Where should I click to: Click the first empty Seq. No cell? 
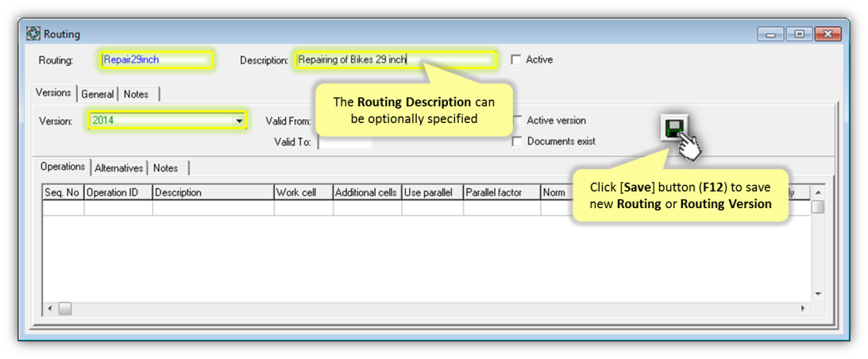(63, 208)
